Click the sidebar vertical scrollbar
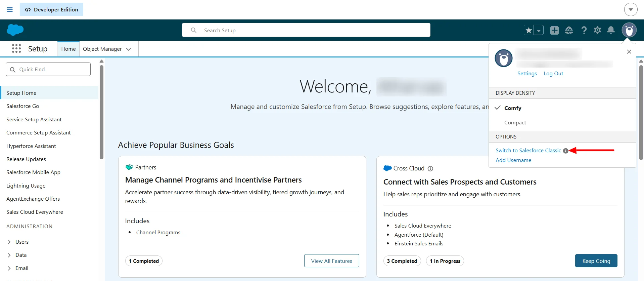The height and width of the screenshot is (281, 644). [101, 112]
